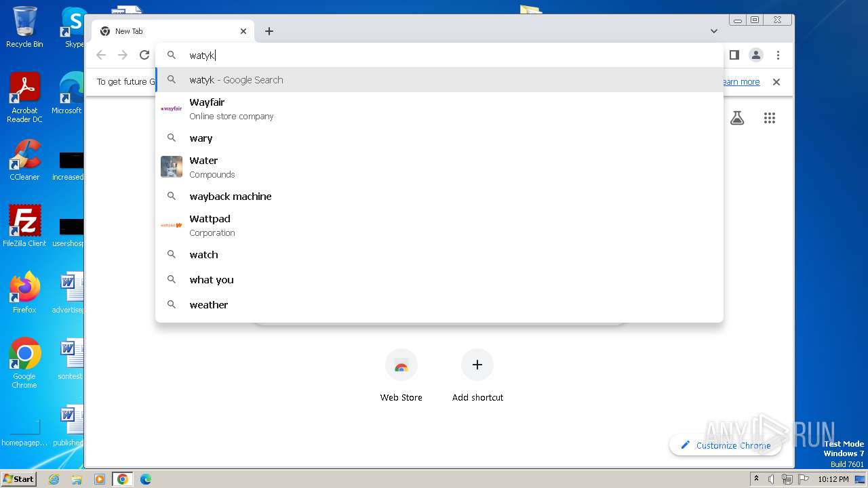Open the 'advertise' Word document icon

(x=69, y=292)
